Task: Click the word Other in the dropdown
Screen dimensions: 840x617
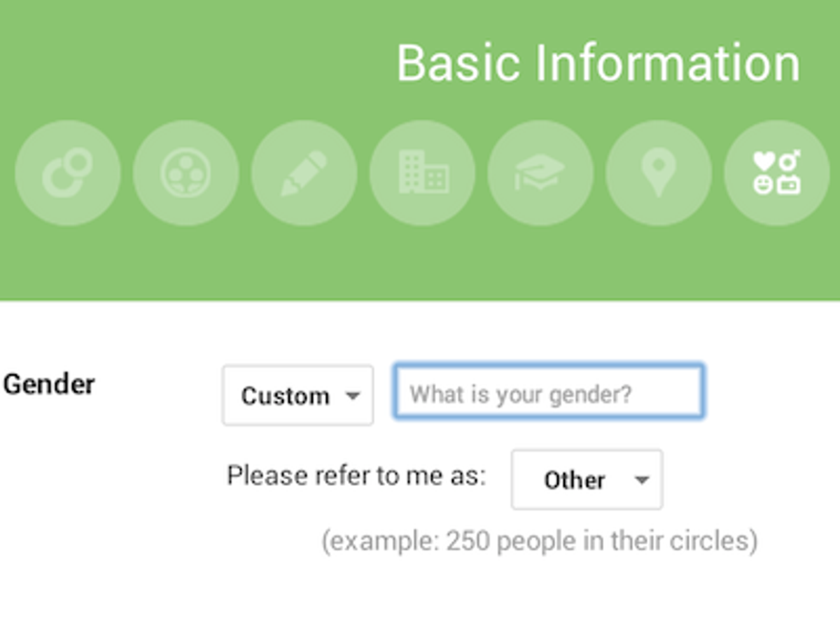Action: point(574,480)
